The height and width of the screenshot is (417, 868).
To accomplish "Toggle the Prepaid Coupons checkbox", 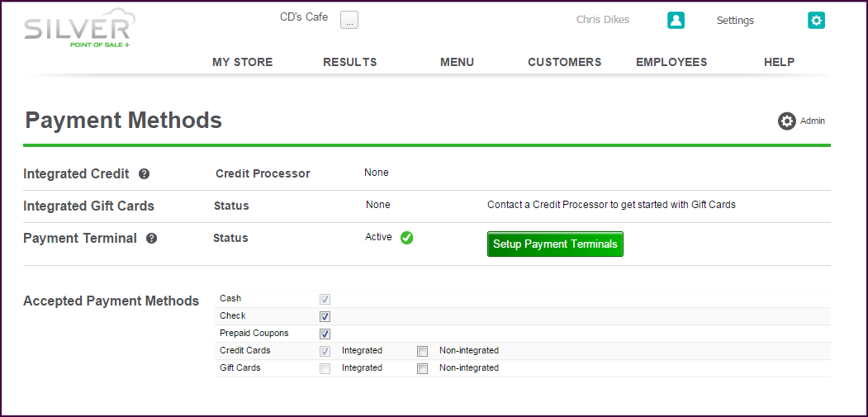I will click(325, 334).
